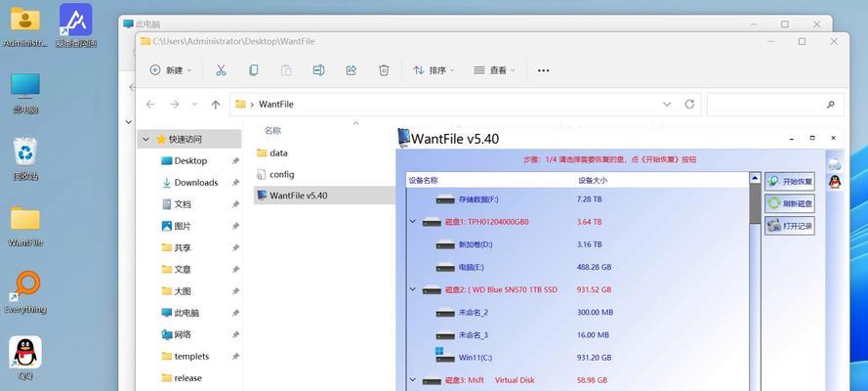The width and height of the screenshot is (868, 391).
Task: Unpin Desktop using its pin icon
Action: pos(235,160)
